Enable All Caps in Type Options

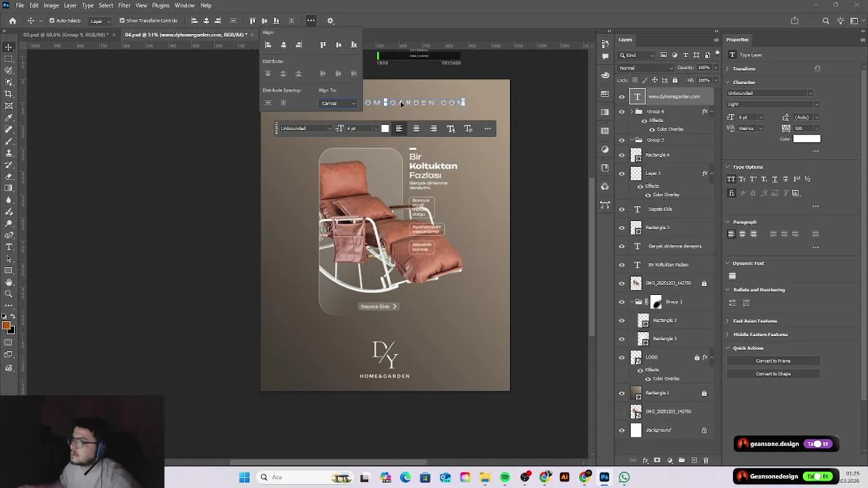coord(731,179)
